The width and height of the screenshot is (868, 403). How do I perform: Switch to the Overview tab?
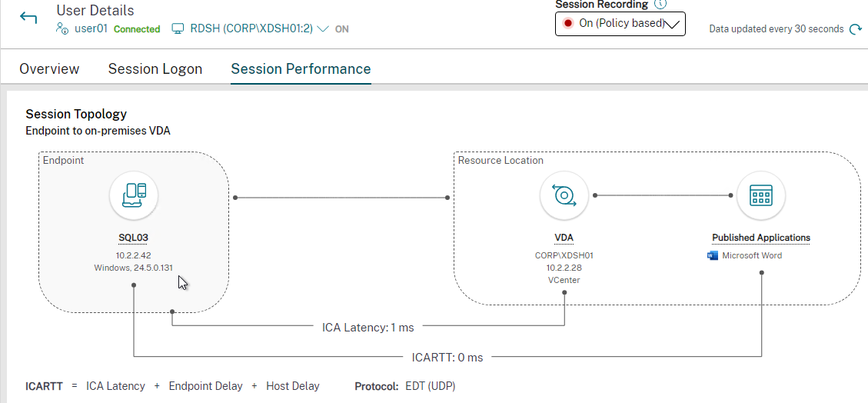coord(49,69)
